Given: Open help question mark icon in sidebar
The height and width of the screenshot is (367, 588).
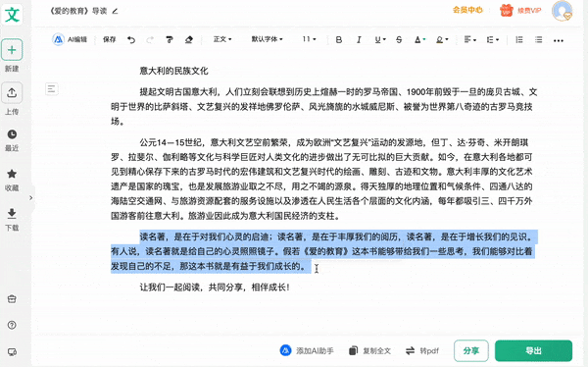Looking at the screenshot, I should [x=12, y=325].
